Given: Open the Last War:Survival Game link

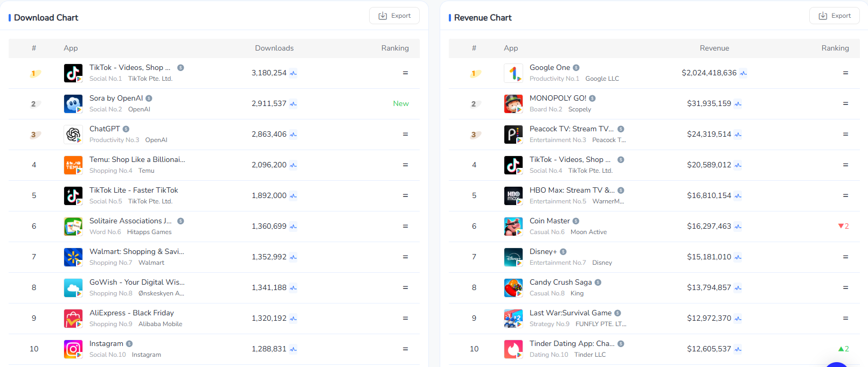Looking at the screenshot, I should coord(570,313).
